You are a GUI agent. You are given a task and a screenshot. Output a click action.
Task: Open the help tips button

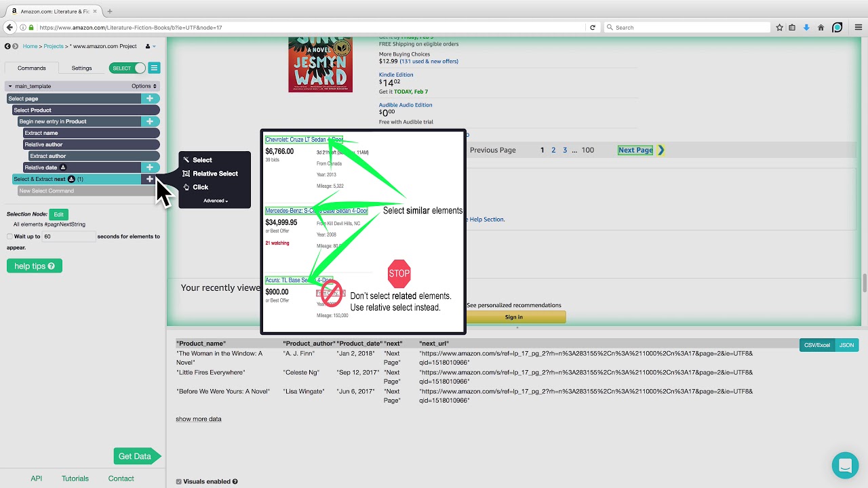(x=35, y=266)
